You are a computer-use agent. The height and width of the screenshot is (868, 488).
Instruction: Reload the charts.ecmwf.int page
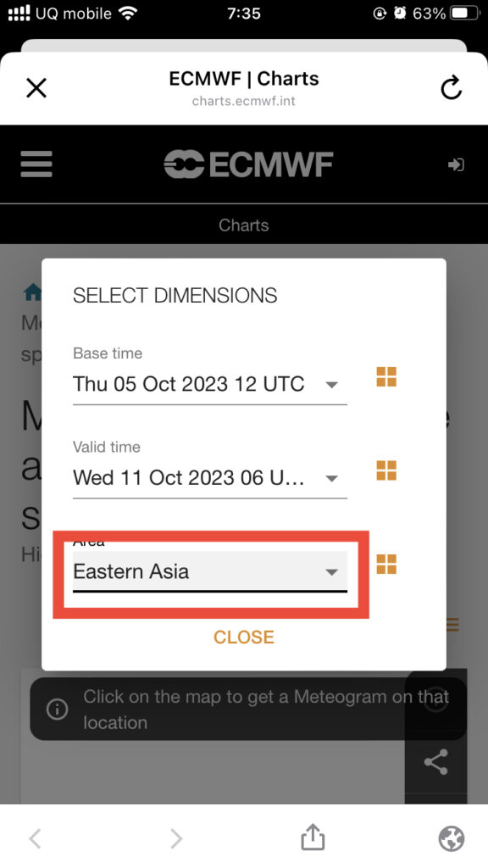451,88
